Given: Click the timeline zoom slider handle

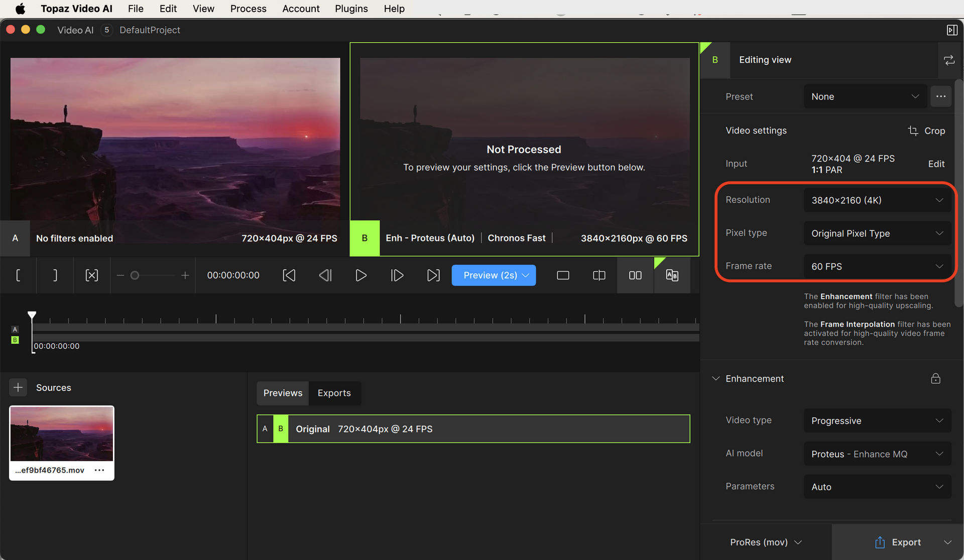Looking at the screenshot, I should point(135,275).
